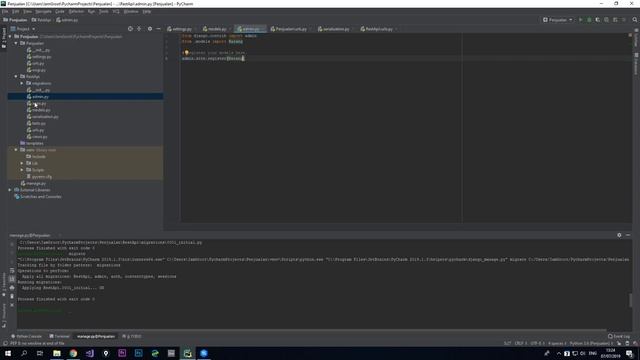The height and width of the screenshot is (360, 640).
Task: Open the Windows Start menu
Action: 8,353
